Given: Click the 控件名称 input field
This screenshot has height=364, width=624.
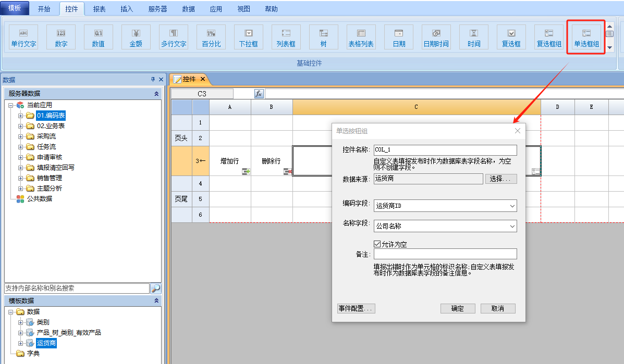Looking at the screenshot, I should tap(445, 150).
